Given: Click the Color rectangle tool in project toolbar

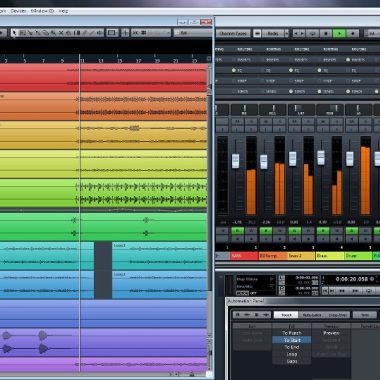Looking at the screenshot, I should pyautogui.click(x=112, y=33).
